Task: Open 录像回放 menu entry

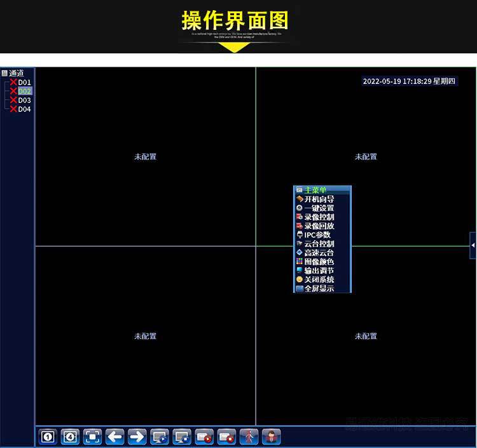Action: pyautogui.click(x=322, y=226)
